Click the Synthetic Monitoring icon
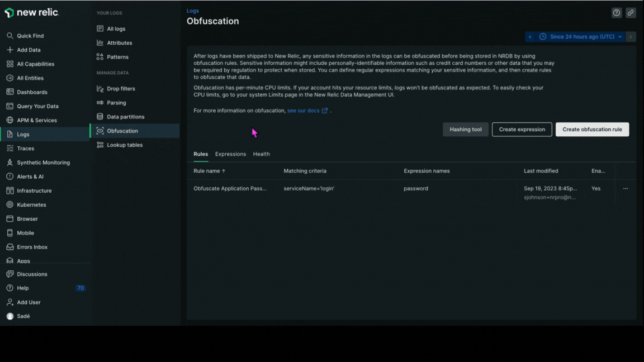This screenshot has height=362, width=644. pyautogui.click(x=10, y=163)
